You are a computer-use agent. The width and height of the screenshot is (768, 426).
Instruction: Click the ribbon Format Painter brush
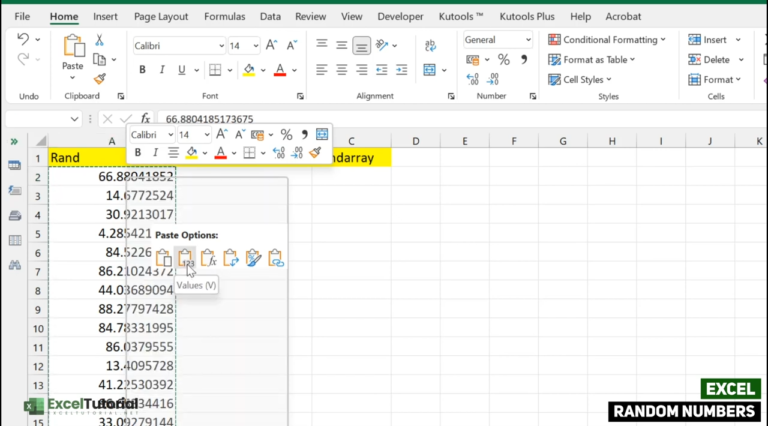[100, 79]
